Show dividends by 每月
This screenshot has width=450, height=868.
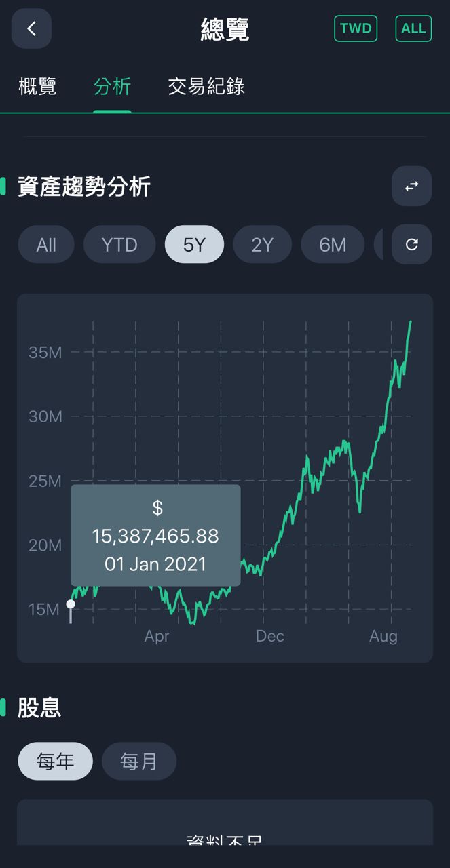point(139,761)
